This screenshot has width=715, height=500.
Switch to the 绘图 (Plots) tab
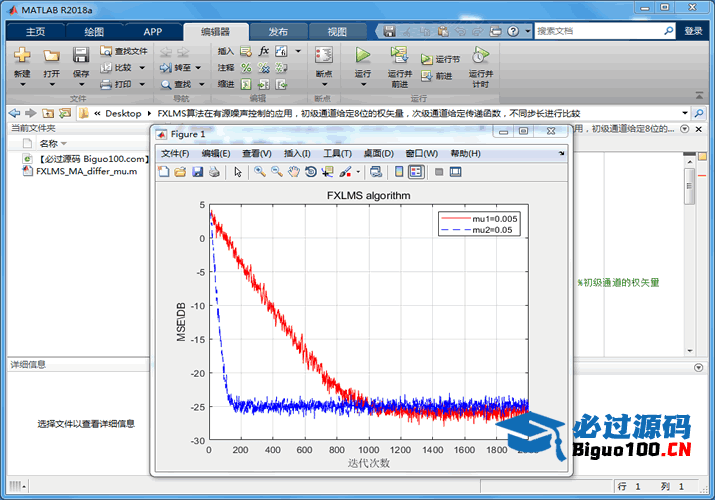pos(94,31)
